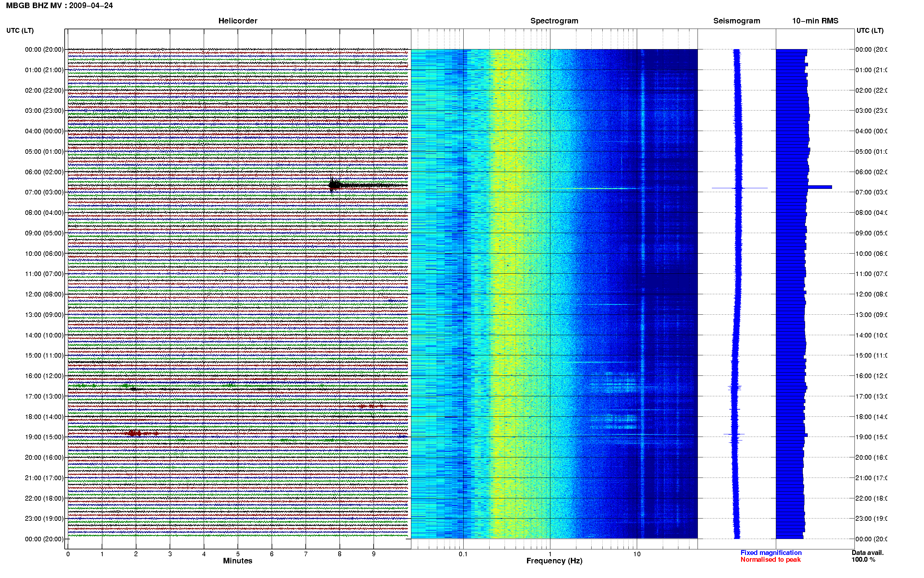Click the '0.1' frequency tick label

463,554
